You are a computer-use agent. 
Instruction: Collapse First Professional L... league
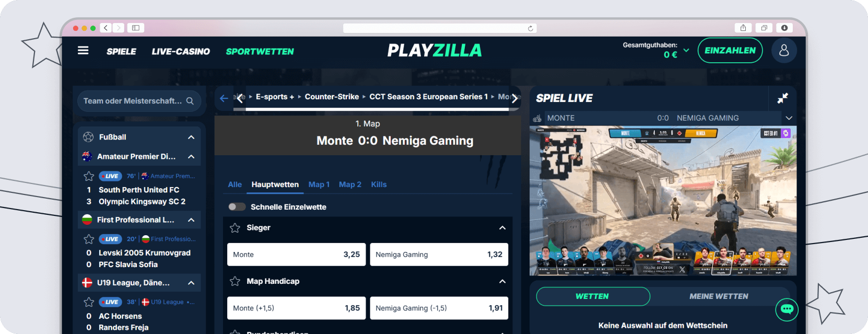(191, 220)
